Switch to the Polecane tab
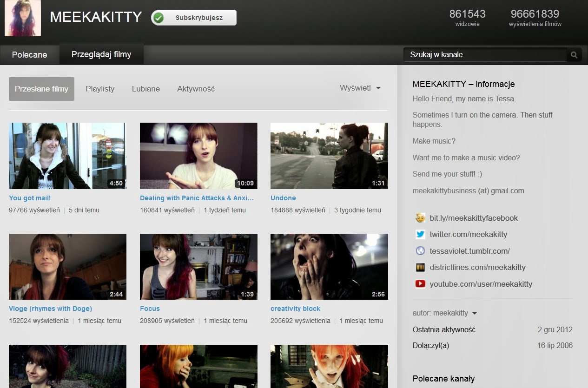The image size is (588, 388). 30,54
